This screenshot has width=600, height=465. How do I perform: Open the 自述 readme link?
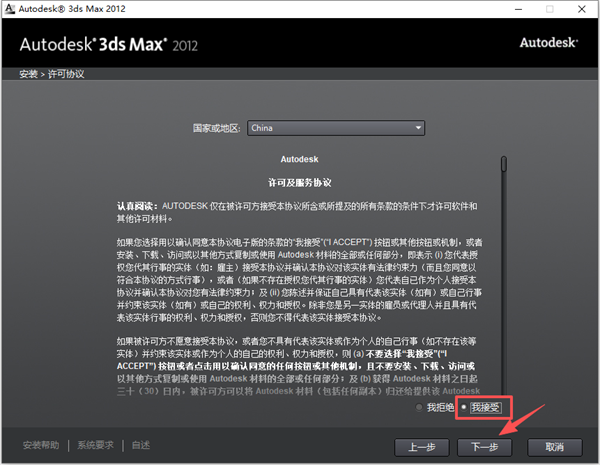pos(141,445)
